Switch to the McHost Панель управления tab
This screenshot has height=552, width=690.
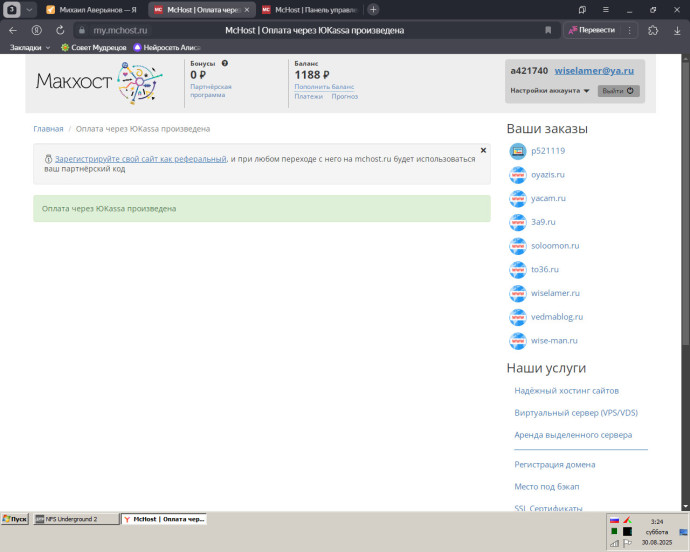coord(309,10)
